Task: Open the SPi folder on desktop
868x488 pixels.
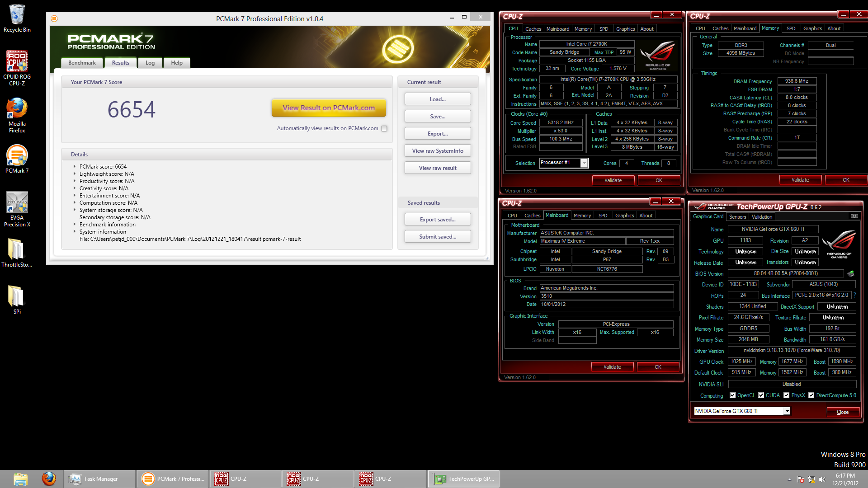Action: 17,300
